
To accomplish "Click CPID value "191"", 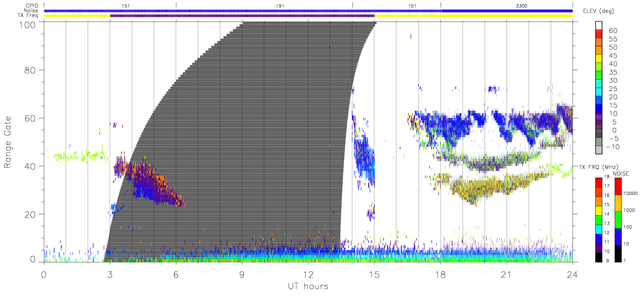I will 280,5.
